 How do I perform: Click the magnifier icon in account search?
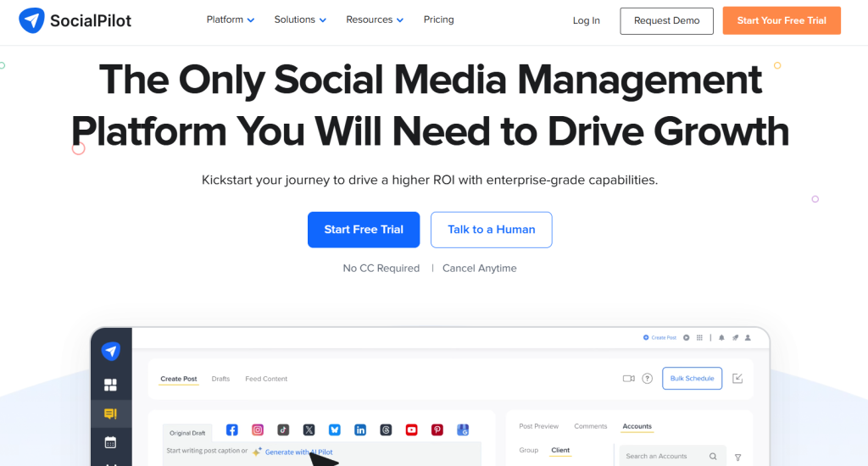pos(713,457)
